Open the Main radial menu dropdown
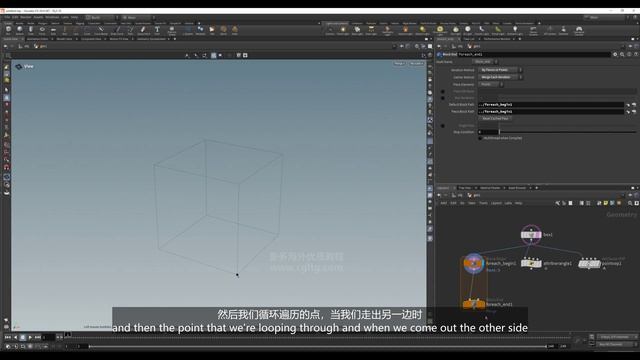This screenshot has width=640, height=360. tap(138, 18)
